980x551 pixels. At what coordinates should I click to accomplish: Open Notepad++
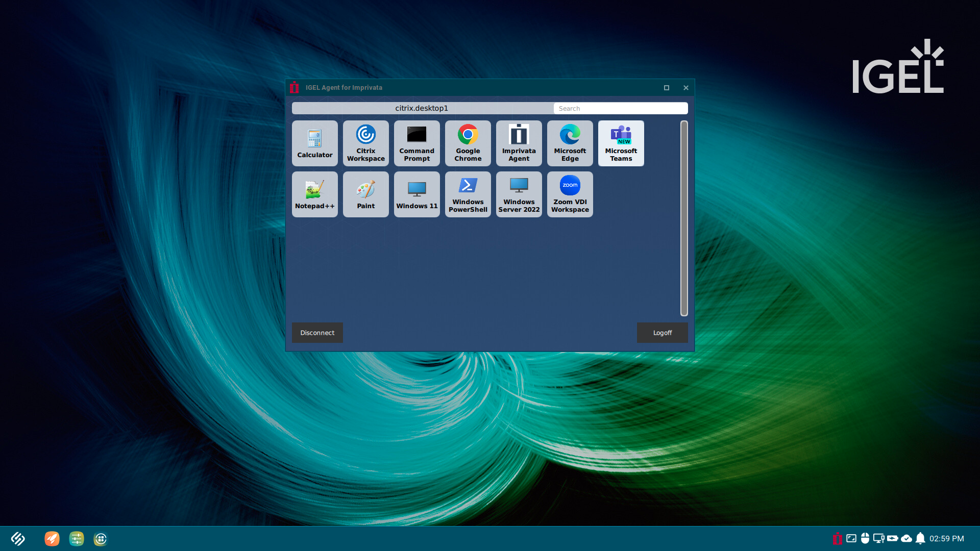(x=314, y=194)
